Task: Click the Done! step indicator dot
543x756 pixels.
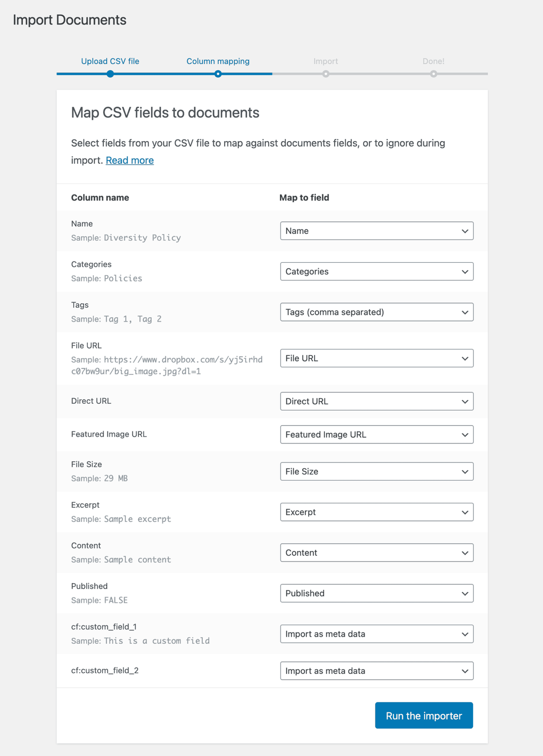Action: tap(434, 74)
